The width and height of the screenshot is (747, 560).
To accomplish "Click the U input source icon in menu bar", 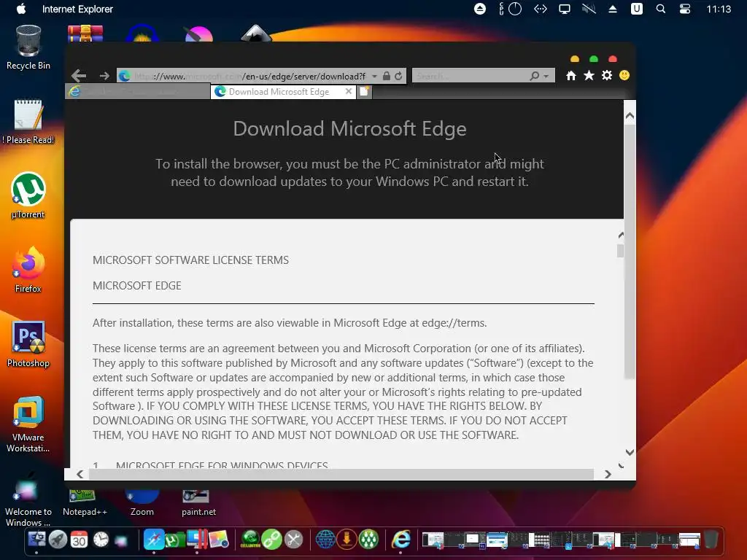I will point(636,9).
